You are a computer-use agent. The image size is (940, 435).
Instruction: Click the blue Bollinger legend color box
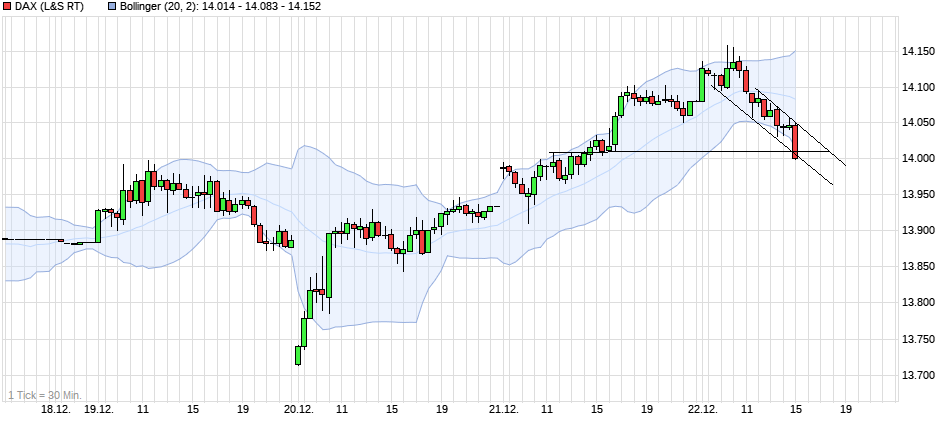[111, 6]
